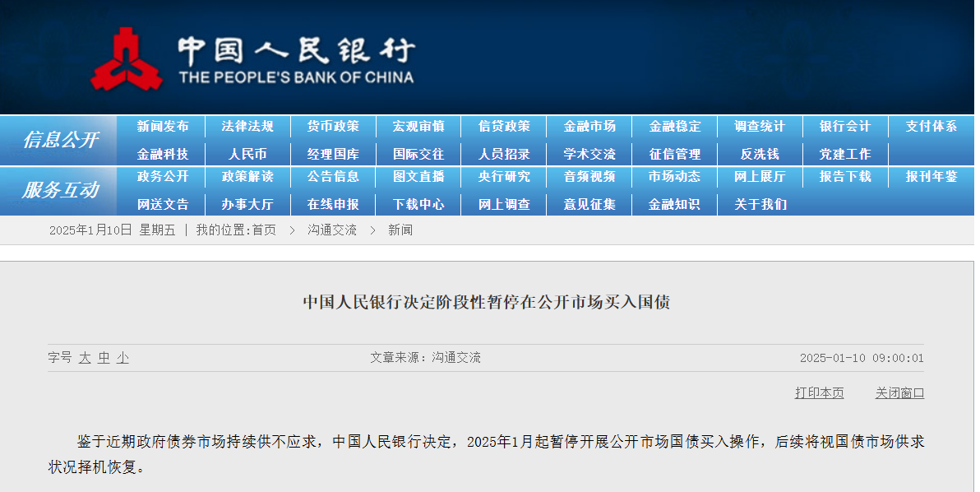Screen dimensions: 980x492
Task: Select 下载中心 menu entry
Action: point(418,204)
